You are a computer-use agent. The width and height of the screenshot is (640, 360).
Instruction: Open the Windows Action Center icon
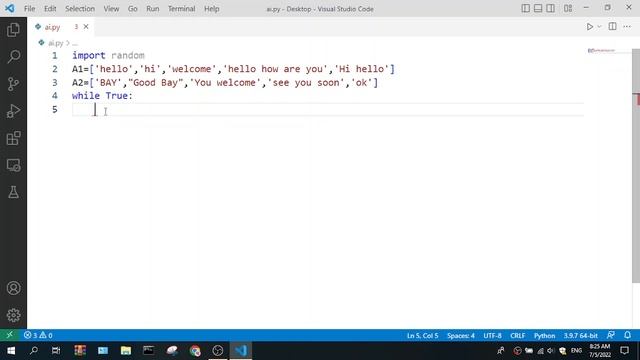624,351
